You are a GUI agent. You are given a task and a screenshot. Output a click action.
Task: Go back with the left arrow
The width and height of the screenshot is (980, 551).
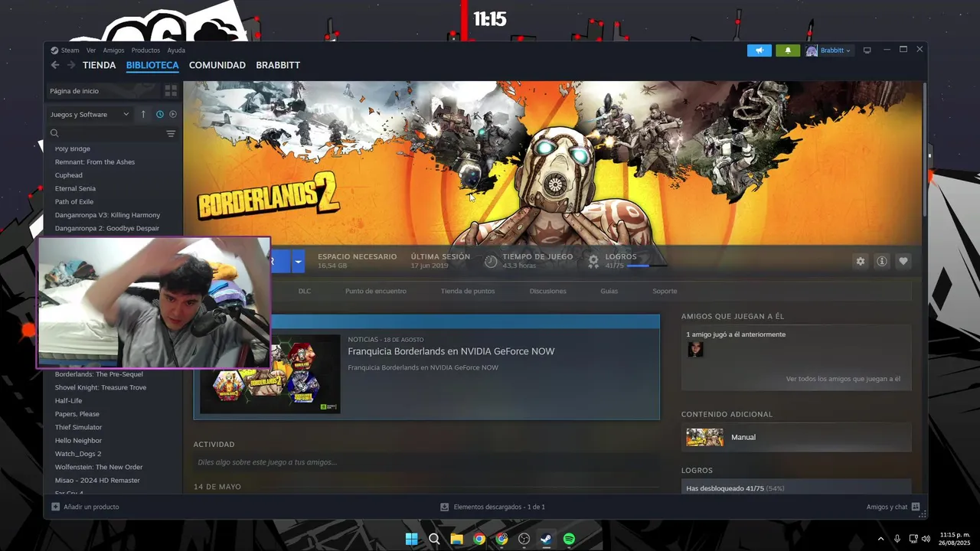pos(55,65)
